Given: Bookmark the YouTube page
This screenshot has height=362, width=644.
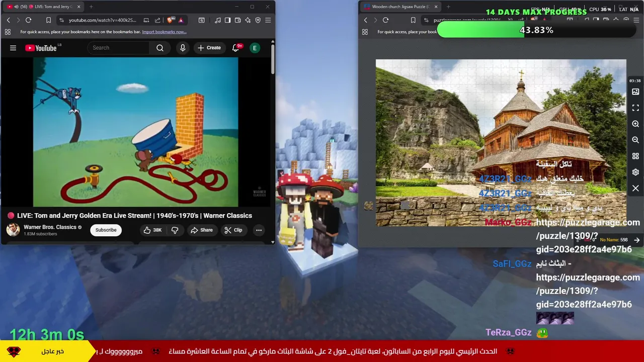Looking at the screenshot, I should 48,20.
